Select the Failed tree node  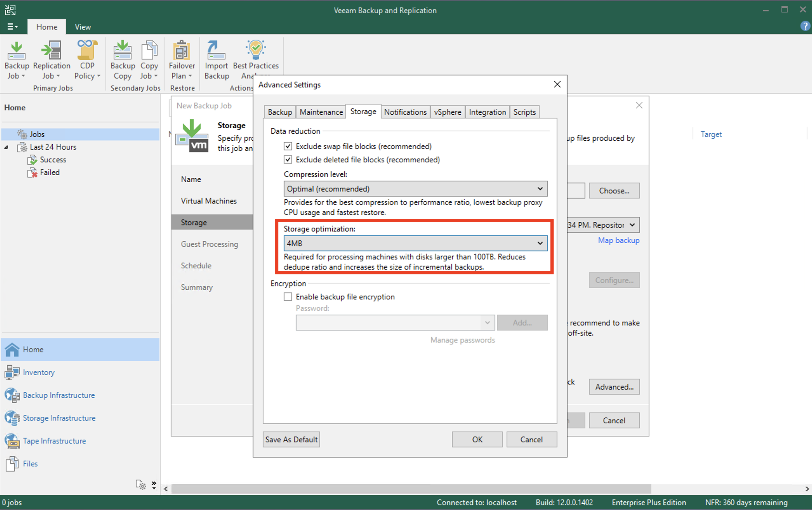point(50,172)
